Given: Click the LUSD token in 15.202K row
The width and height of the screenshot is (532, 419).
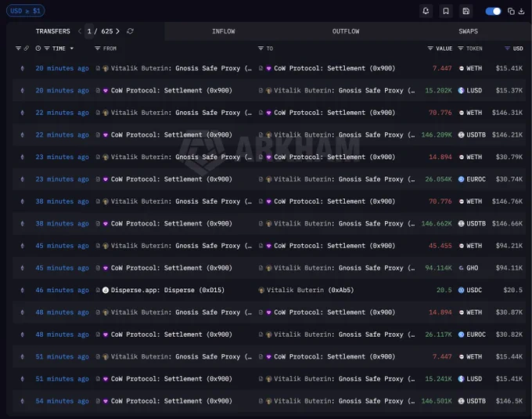Looking at the screenshot, I should click(474, 91).
